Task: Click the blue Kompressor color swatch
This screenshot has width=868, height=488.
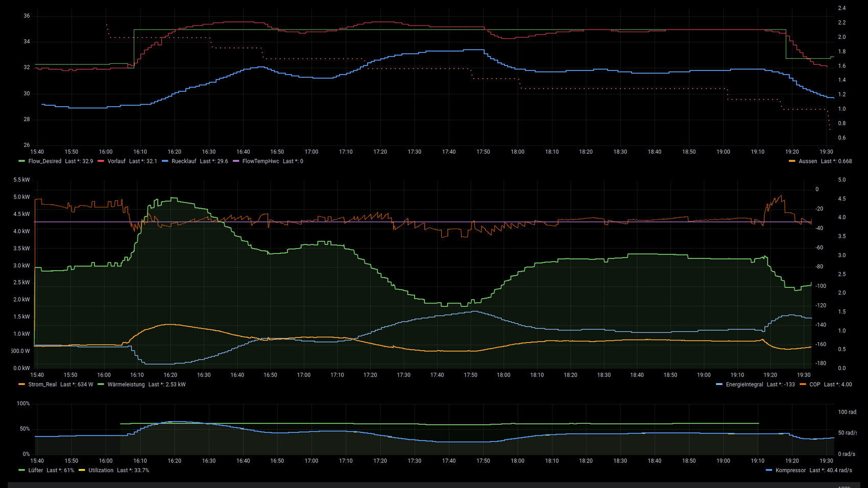Action: pos(769,471)
